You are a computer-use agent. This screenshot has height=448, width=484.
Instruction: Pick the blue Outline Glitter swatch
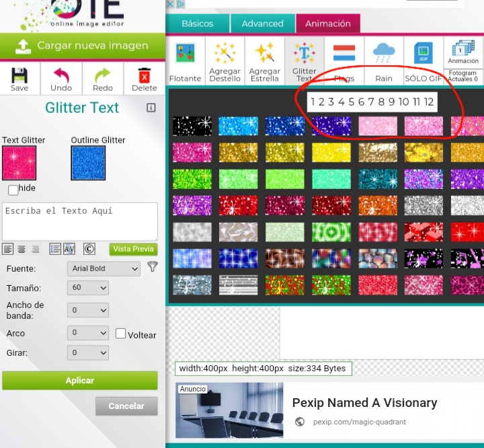click(88, 163)
